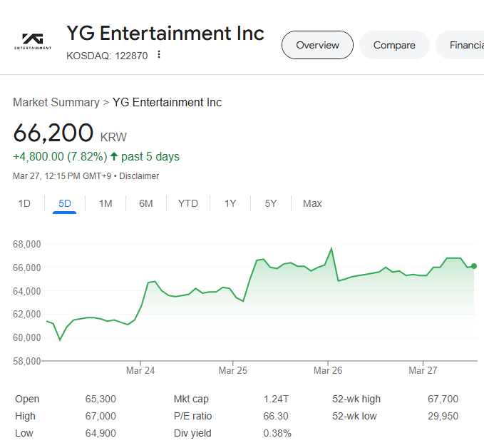
Task: Select the 5D time range tab
Action: coord(65,203)
